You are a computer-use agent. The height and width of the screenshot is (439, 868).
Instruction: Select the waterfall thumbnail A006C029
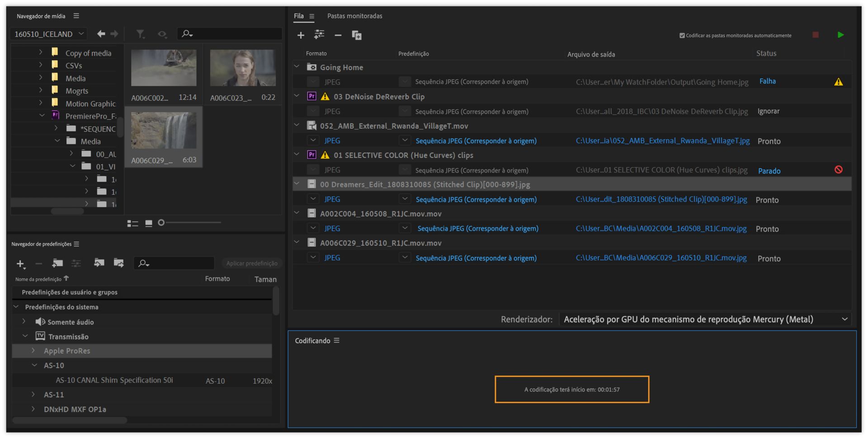pyautogui.click(x=164, y=131)
